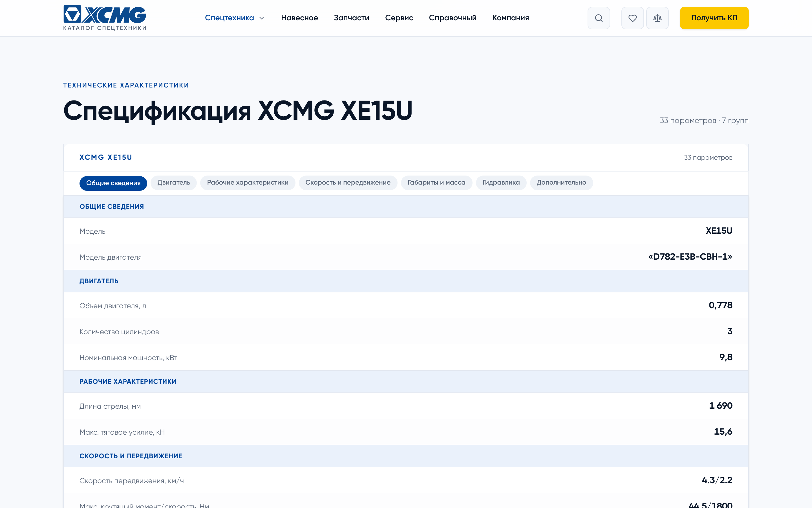Click the Модель двигателя row label
812x508 pixels.
pyautogui.click(x=111, y=257)
